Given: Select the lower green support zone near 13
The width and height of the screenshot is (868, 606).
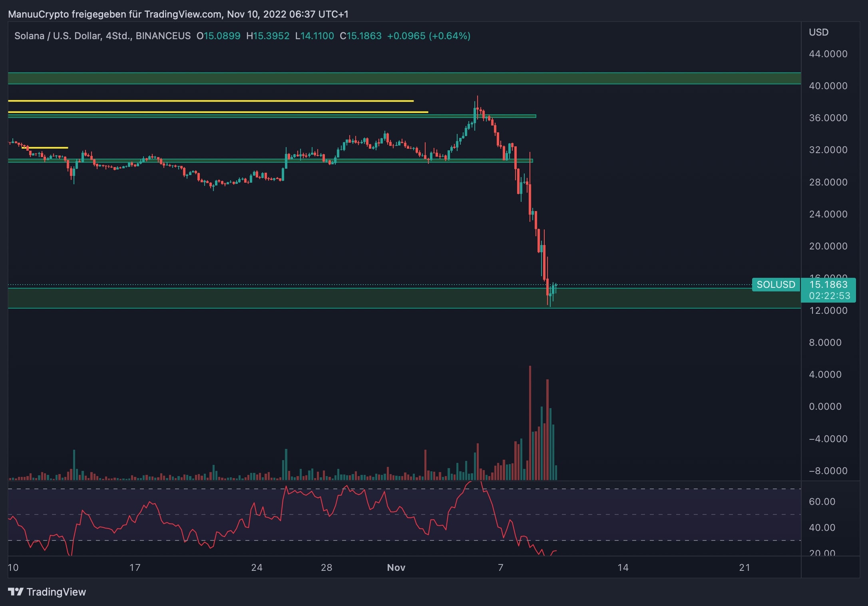Looking at the screenshot, I should click(404, 298).
